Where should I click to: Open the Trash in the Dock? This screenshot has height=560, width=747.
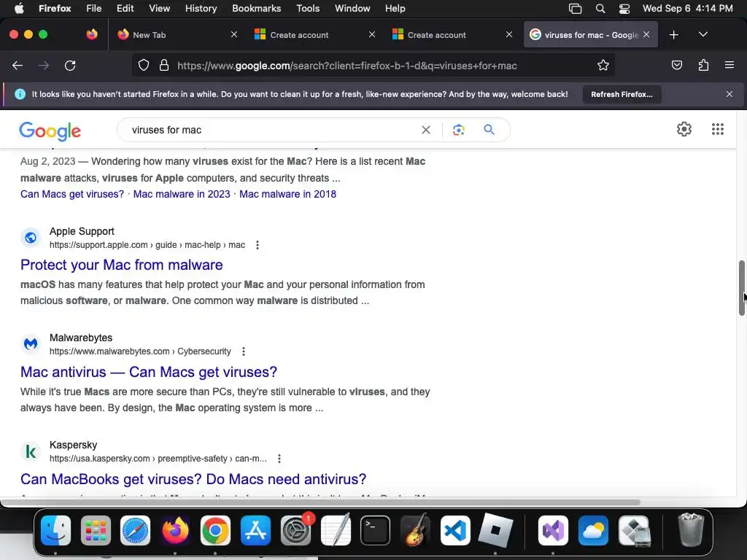pyautogui.click(x=691, y=530)
